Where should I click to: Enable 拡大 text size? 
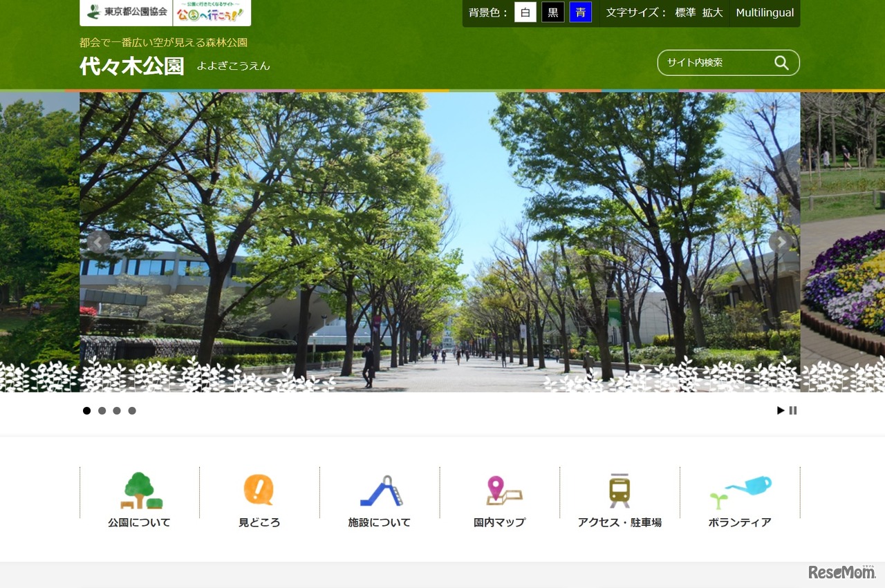pos(713,12)
